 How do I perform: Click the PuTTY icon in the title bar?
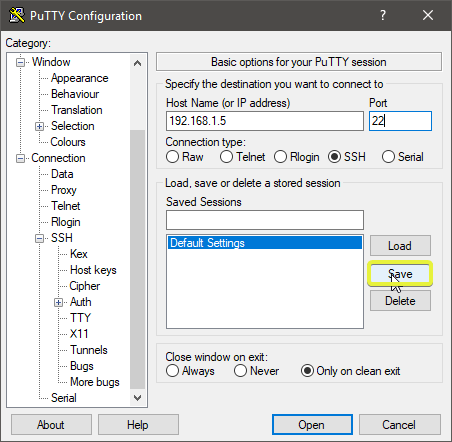click(17, 15)
